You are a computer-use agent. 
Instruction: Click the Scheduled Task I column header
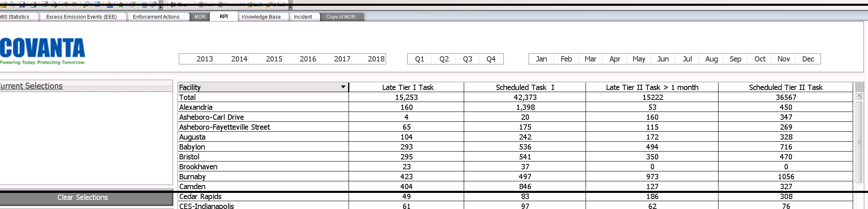coord(525,87)
